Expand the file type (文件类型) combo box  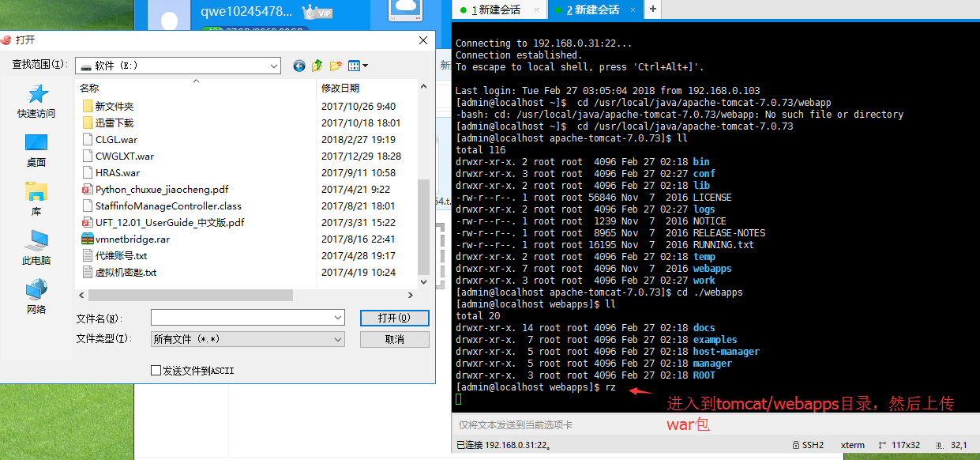(x=338, y=339)
